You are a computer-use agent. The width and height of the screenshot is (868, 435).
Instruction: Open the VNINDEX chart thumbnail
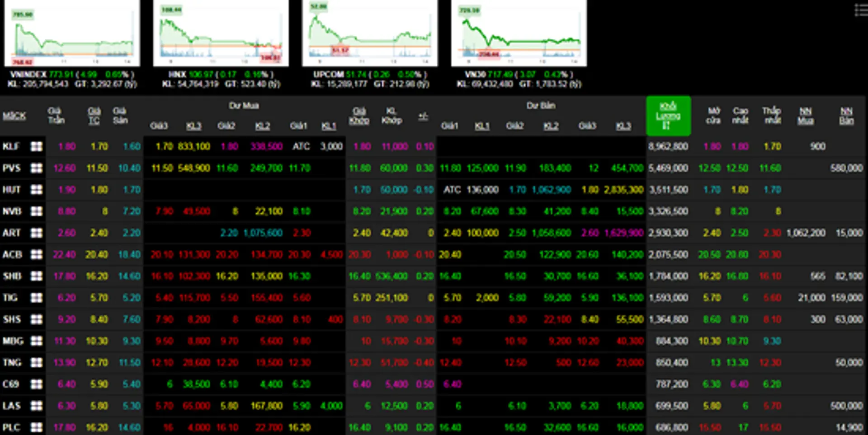[72, 33]
